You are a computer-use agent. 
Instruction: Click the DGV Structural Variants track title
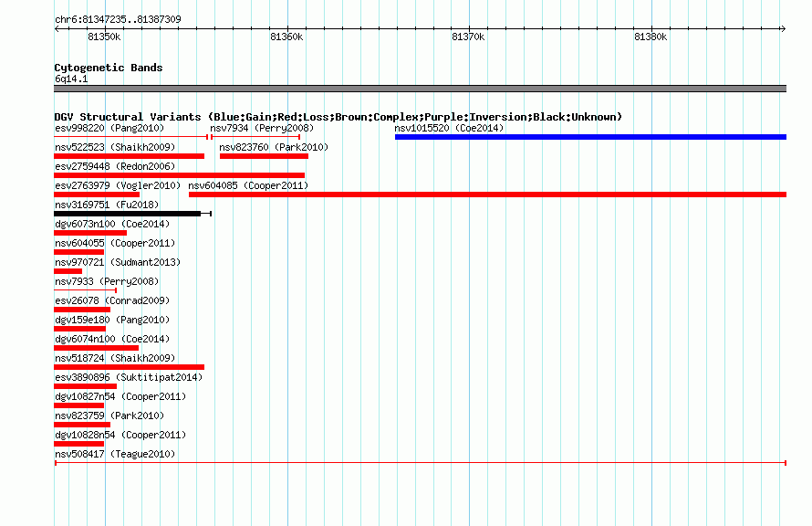338,117
